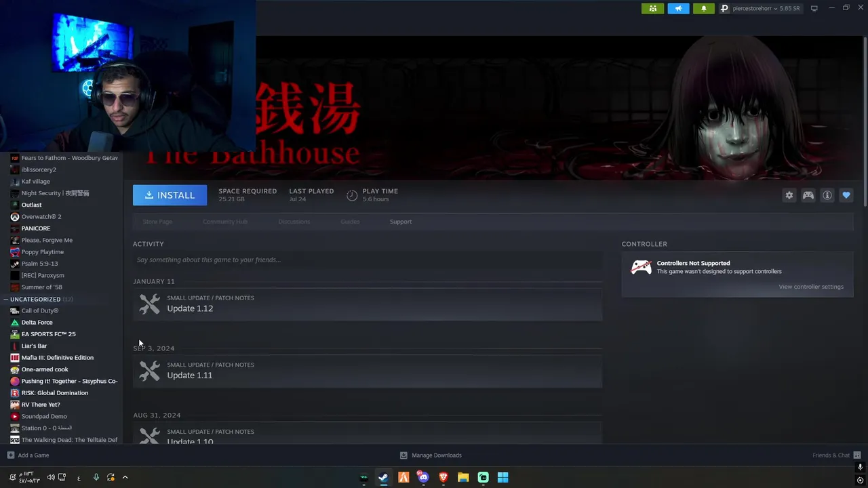Click the green microphone tray icon

coord(96,477)
